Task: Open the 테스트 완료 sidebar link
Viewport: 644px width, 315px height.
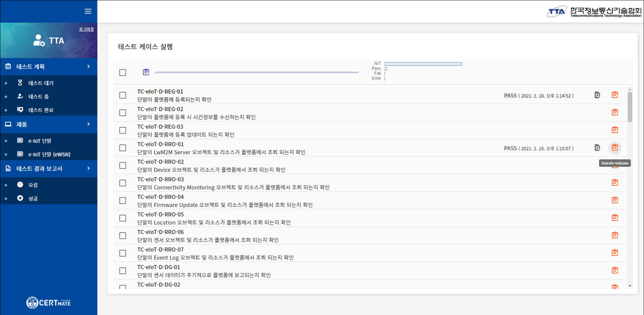Action: [41, 110]
